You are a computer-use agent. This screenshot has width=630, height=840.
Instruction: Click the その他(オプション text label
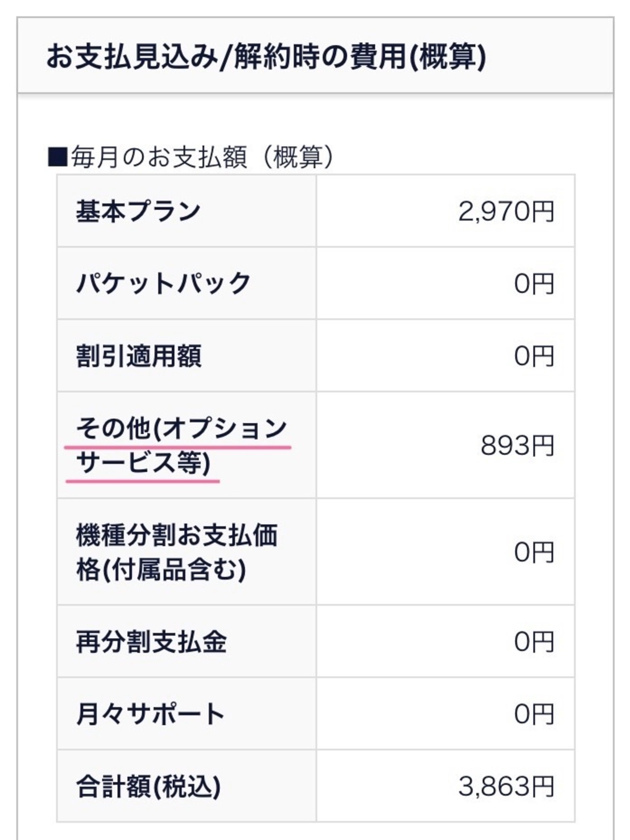(x=182, y=428)
